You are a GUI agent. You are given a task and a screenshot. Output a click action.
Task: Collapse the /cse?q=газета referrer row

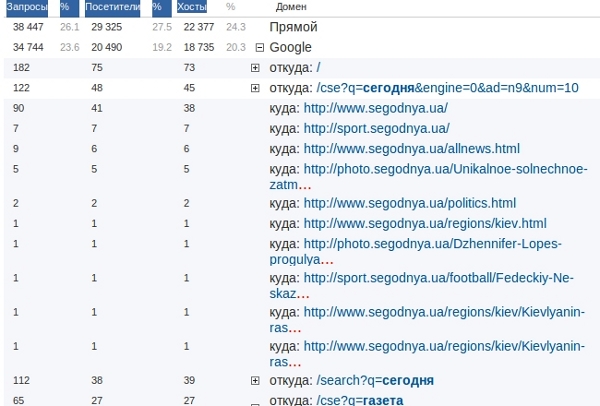[255, 402]
